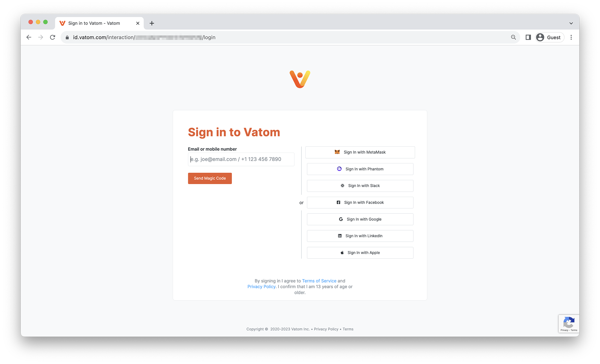
Task: Reload the page with the refresh icon
Action: coord(52,37)
